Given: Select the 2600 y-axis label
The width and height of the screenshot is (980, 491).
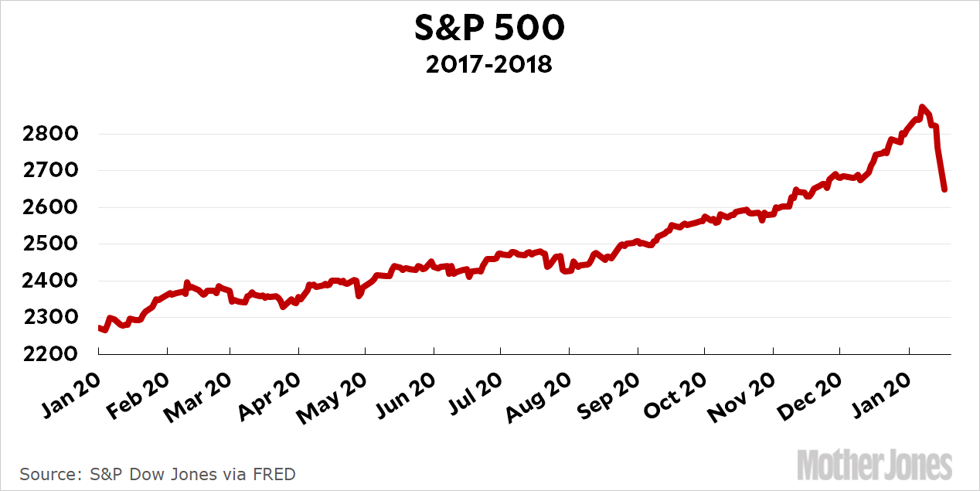Looking at the screenshot, I should tap(51, 207).
